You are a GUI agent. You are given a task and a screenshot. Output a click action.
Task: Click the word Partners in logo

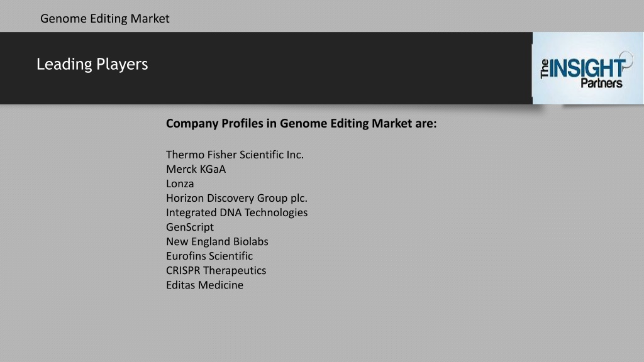tap(601, 84)
